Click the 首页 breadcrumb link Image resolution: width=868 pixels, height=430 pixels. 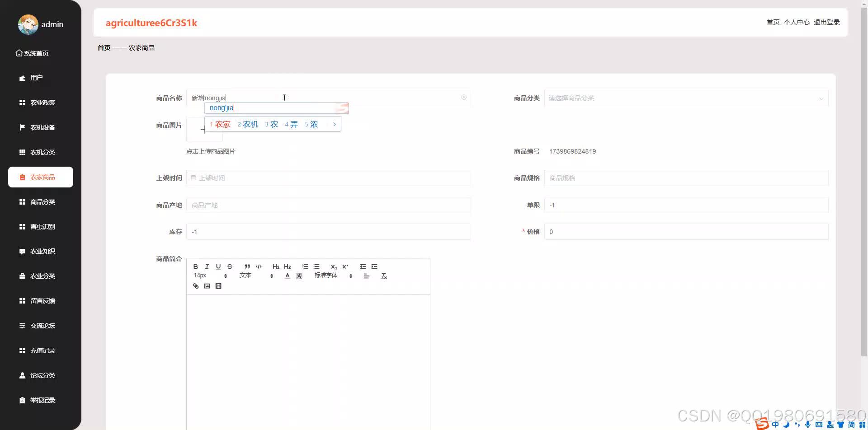104,48
